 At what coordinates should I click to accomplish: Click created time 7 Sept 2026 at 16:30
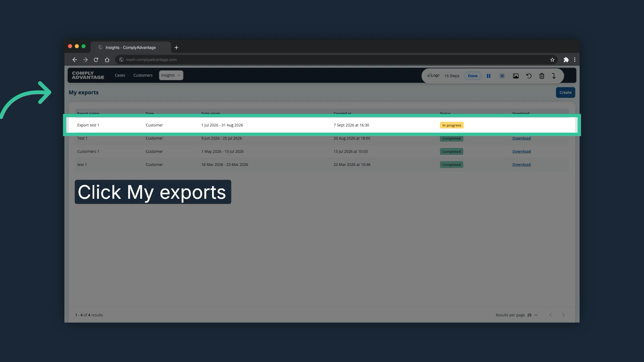(x=351, y=125)
